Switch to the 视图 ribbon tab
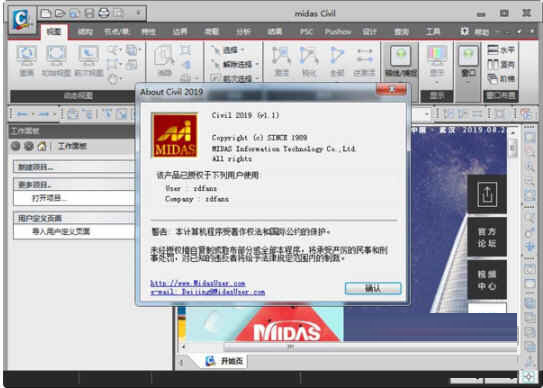 pos(54,32)
